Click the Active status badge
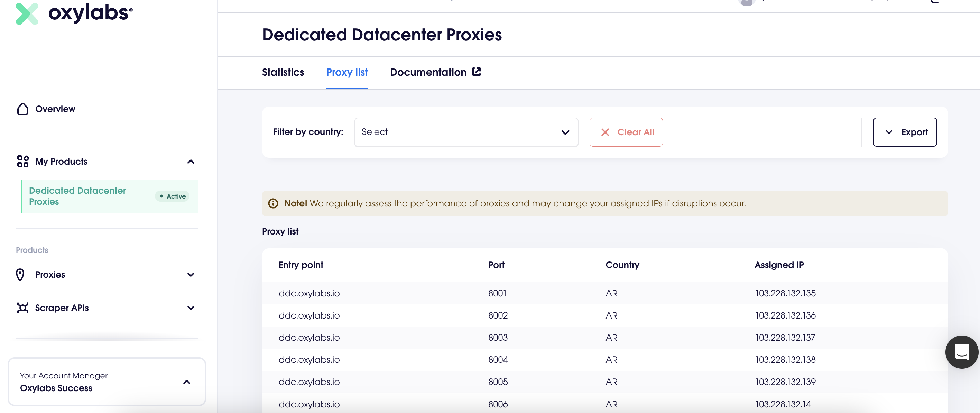This screenshot has height=413, width=980. pyautogui.click(x=172, y=196)
